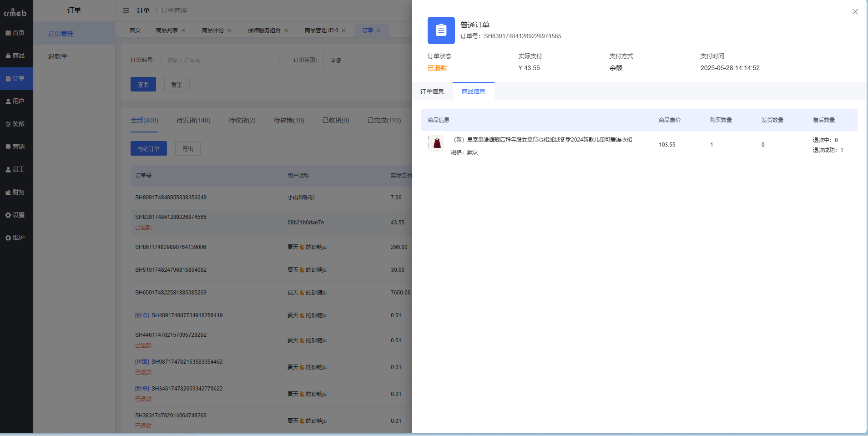Viewport: 868px width, 436px height.
Task: Select the 营销 marketing icon
Action: [x=16, y=146]
